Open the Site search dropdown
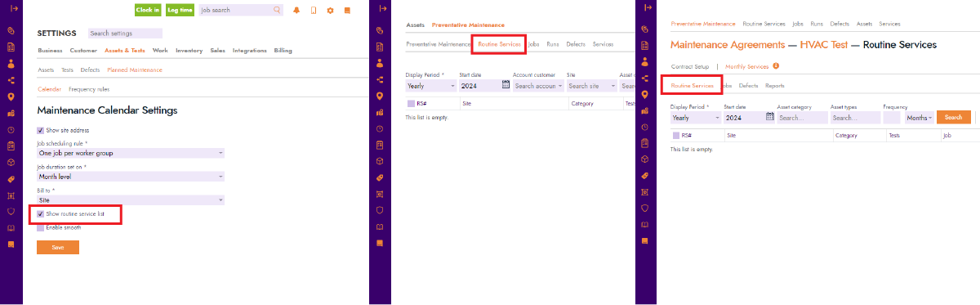 pyautogui.click(x=592, y=85)
